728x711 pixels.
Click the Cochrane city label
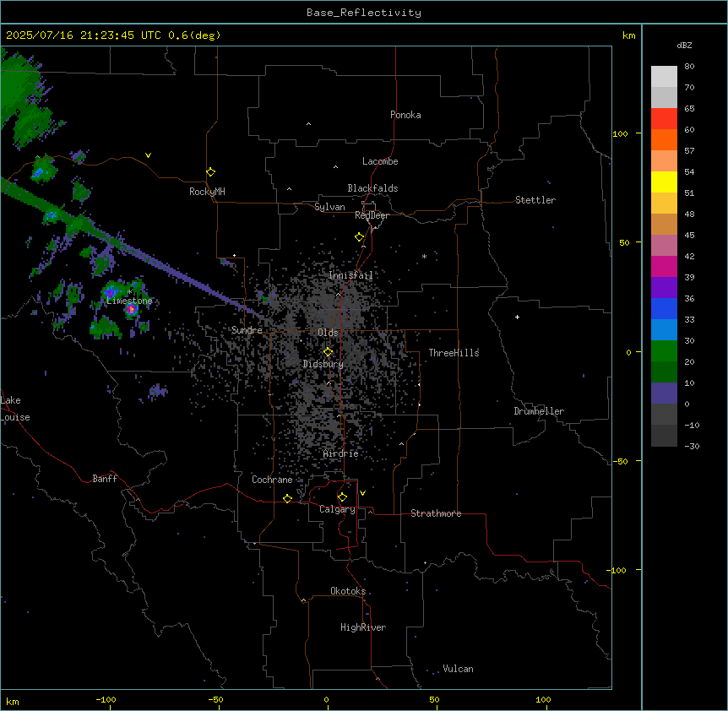tap(272, 480)
